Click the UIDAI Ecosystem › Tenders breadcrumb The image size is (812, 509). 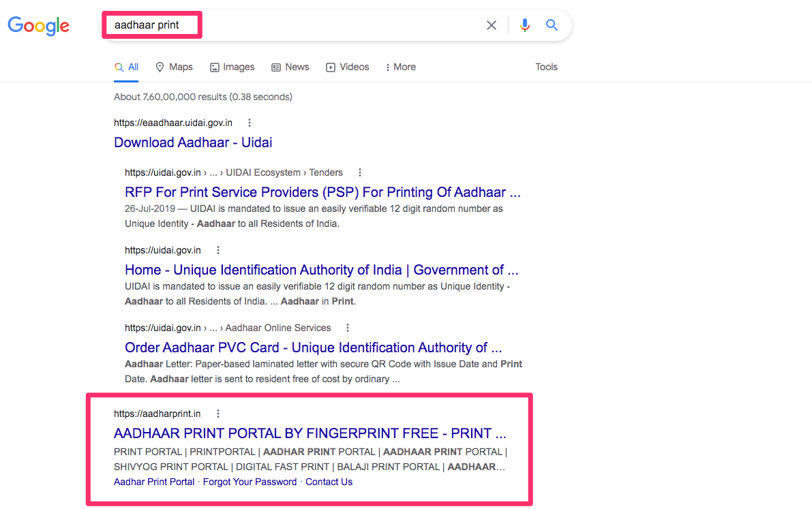point(284,172)
